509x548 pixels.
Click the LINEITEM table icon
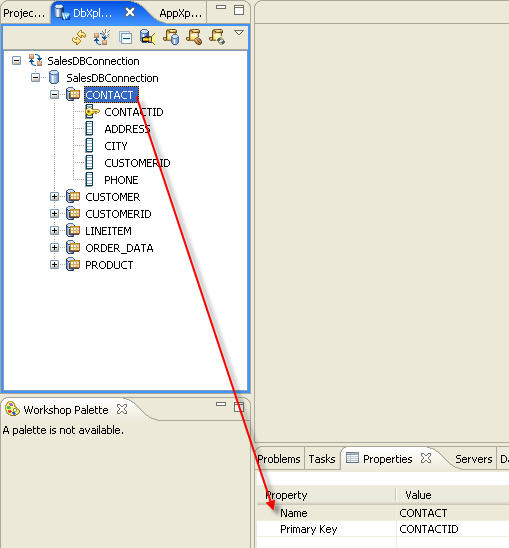point(73,230)
